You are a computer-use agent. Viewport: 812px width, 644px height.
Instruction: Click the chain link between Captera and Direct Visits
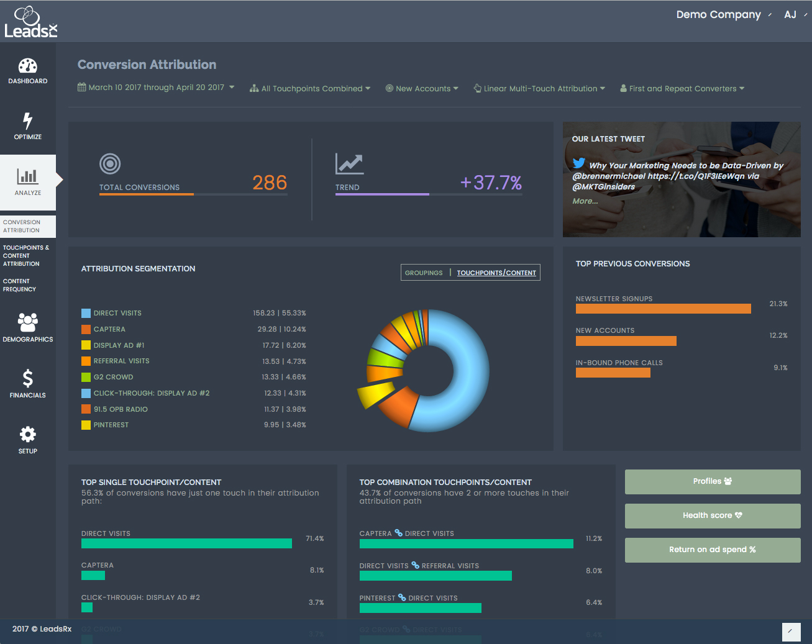click(398, 533)
